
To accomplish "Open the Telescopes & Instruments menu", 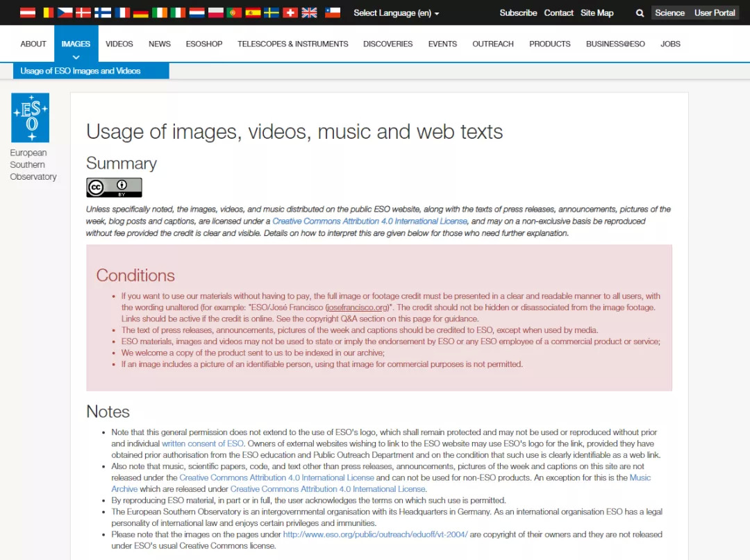I will (292, 44).
